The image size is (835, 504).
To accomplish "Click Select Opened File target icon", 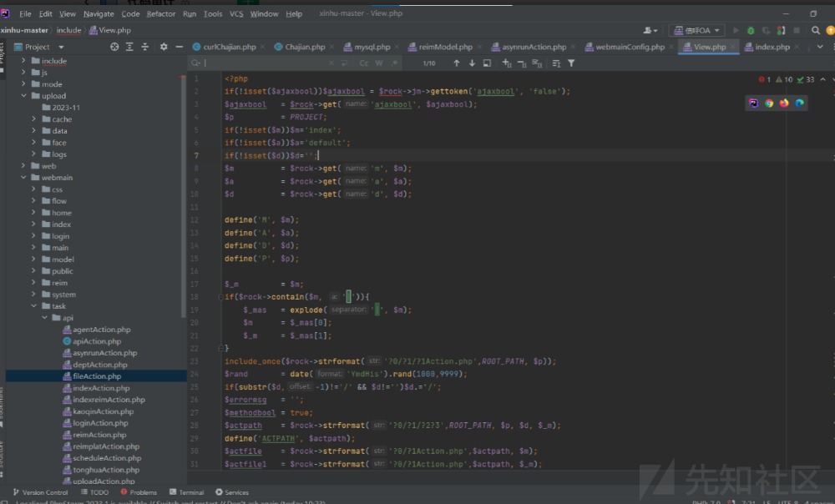I will point(114,48).
